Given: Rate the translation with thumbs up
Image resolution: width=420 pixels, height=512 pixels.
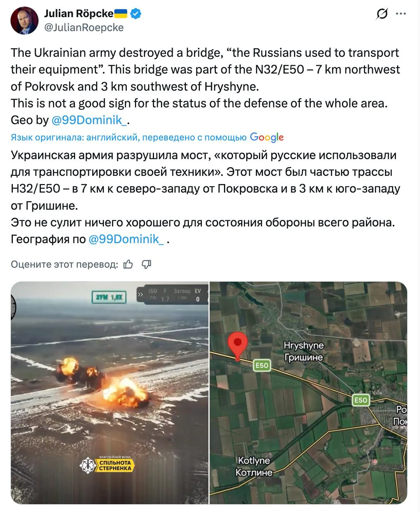Looking at the screenshot, I should [128, 265].
